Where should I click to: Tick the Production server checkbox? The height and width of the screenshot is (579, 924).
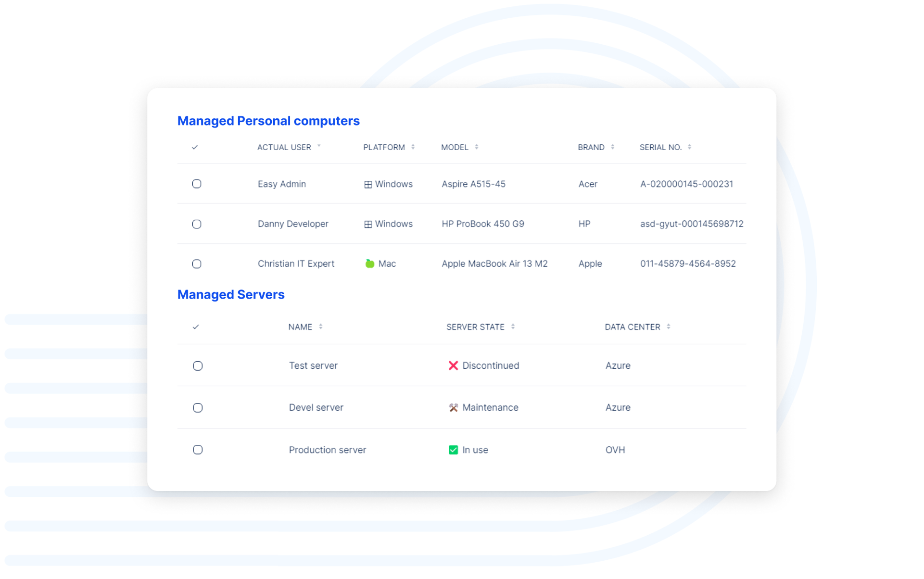[198, 450]
